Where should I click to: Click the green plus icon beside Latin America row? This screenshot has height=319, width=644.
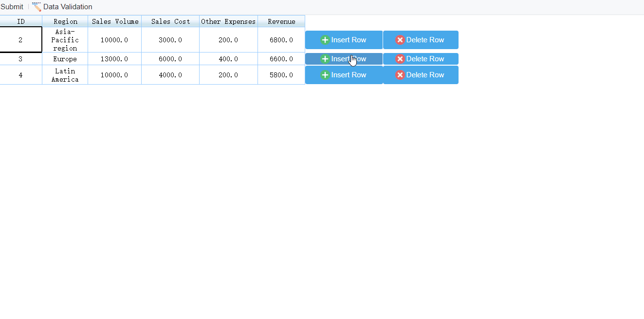click(325, 75)
